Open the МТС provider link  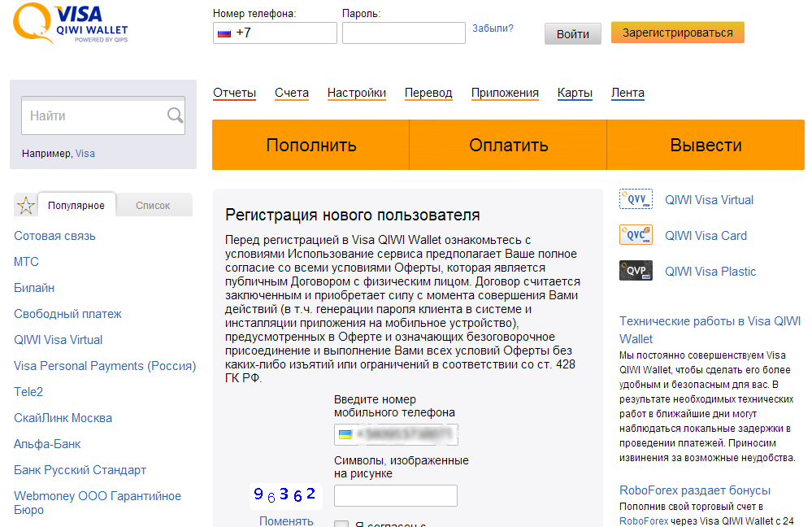click(26, 262)
